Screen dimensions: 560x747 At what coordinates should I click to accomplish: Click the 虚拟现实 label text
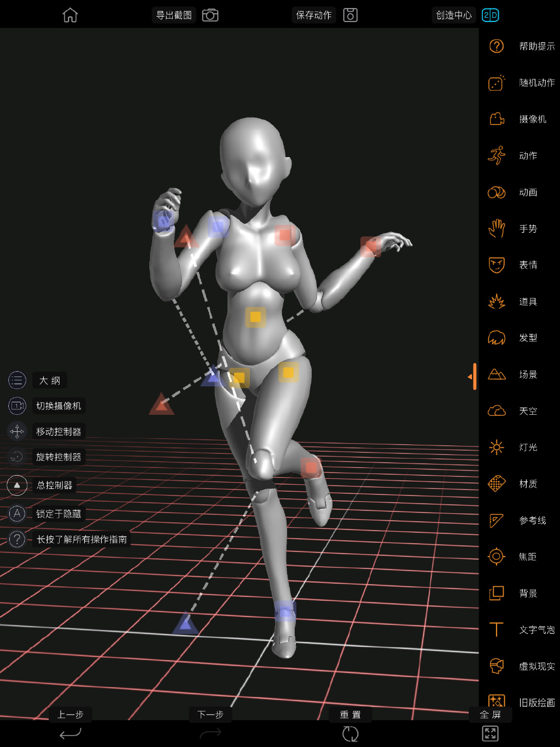point(537,667)
